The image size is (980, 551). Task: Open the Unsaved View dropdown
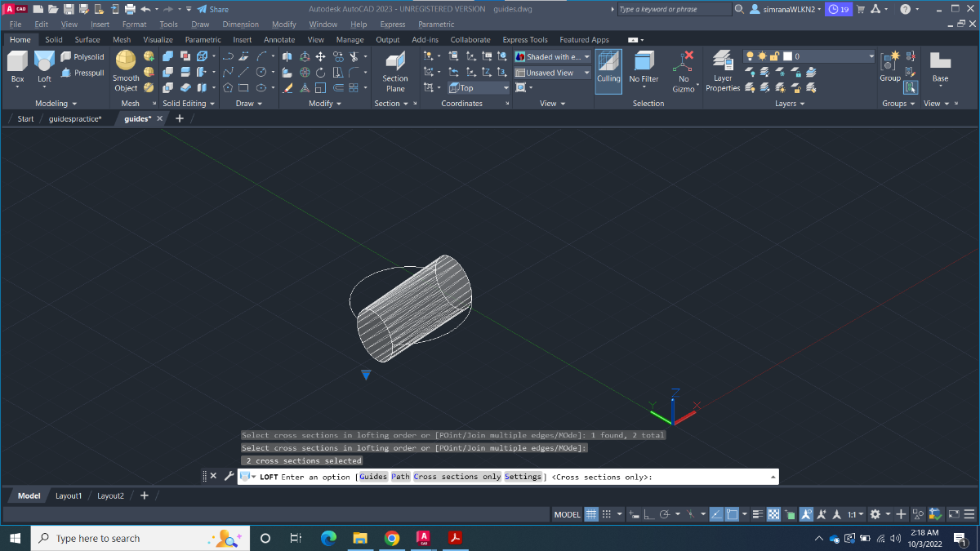pos(553,73)
